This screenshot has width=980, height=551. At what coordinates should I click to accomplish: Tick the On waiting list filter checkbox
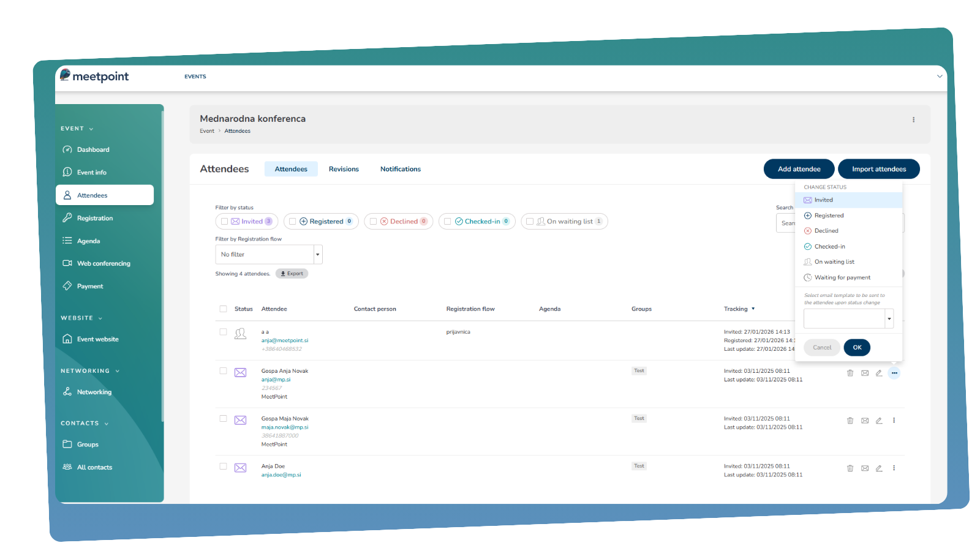click(530, 222)
